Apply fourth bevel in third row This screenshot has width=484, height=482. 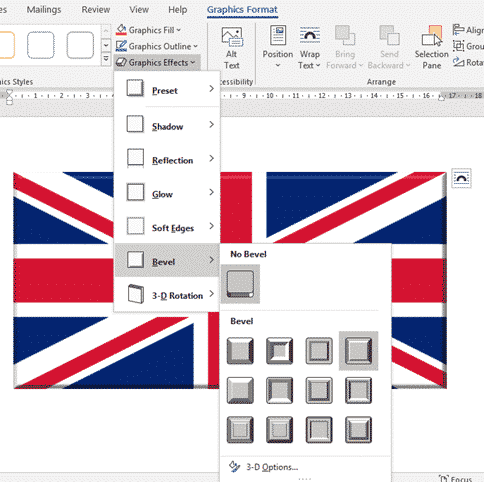tap(359, 430)
